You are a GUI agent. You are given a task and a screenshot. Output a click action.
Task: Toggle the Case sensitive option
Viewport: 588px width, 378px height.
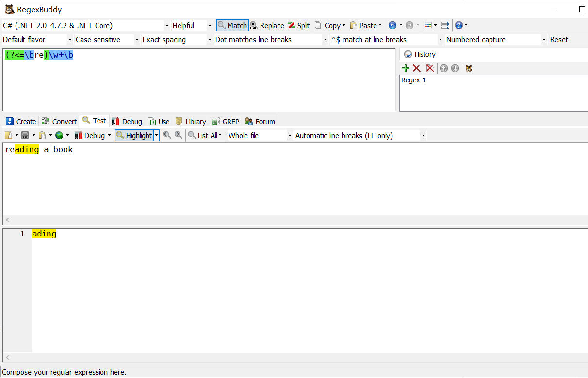click(107, 39)
